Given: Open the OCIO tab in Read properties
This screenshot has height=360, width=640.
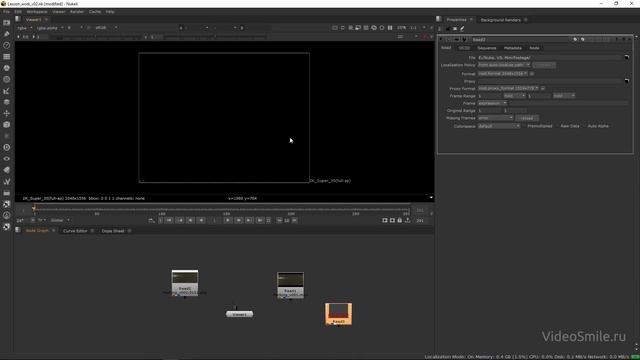Looking at the screenshot, I should coord(464,48).
